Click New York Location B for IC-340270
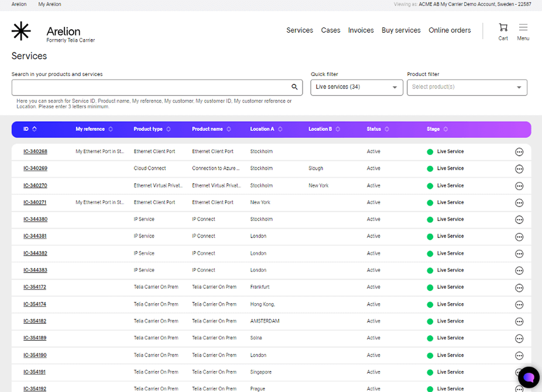 pos(318,186)
